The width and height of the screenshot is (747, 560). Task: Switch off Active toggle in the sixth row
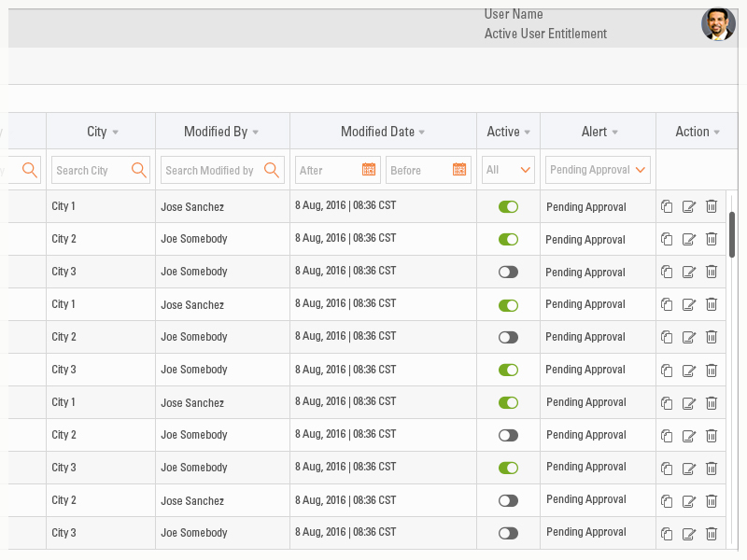tap(508, 370)
